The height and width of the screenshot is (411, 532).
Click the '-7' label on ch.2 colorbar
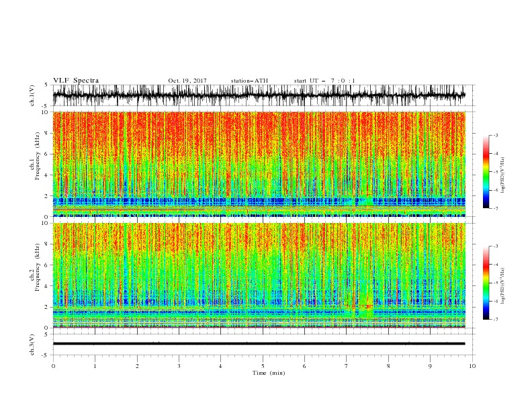(496, 319)
